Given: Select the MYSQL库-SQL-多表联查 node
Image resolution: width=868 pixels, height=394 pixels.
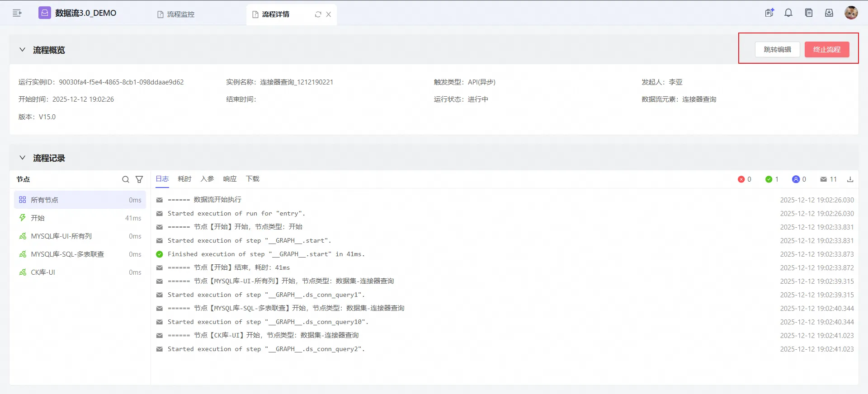Looking at the screenshot, I should (x=67, y=254).
